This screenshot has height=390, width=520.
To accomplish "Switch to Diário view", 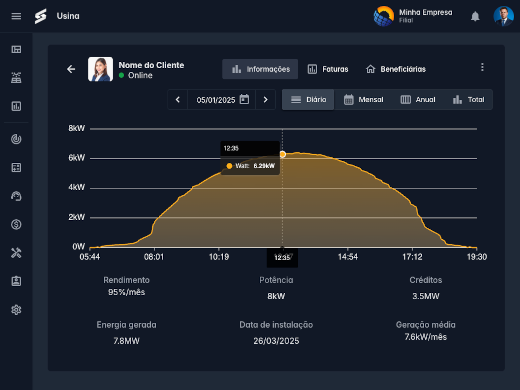I will [308, 99].
